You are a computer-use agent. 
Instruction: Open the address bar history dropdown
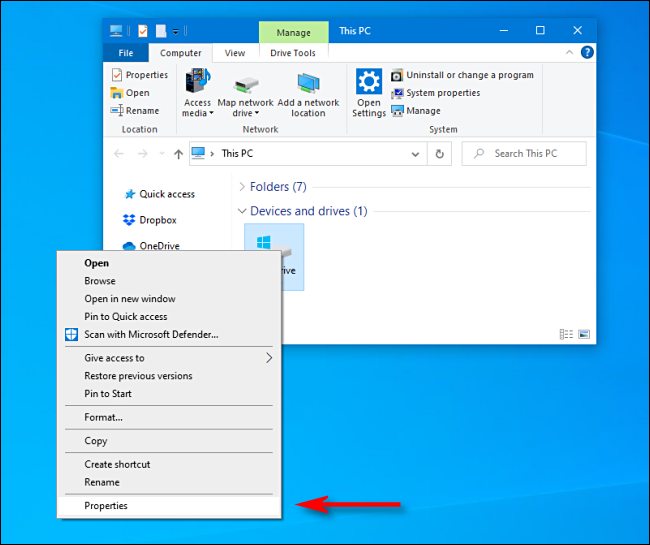[x=417, y=154]
